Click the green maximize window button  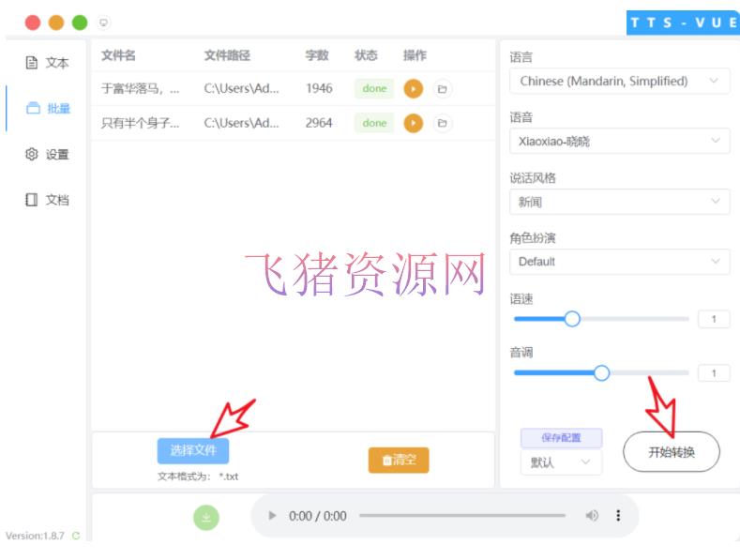80,23
